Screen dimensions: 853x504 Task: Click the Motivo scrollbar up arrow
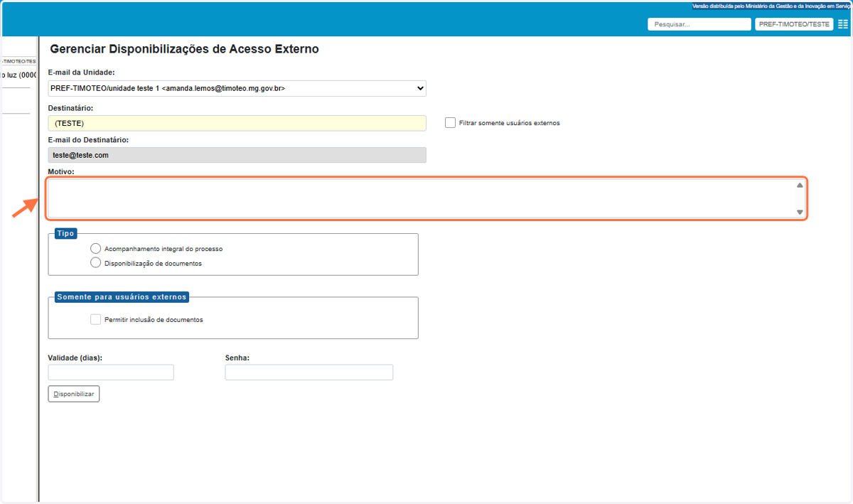point(800,185)
